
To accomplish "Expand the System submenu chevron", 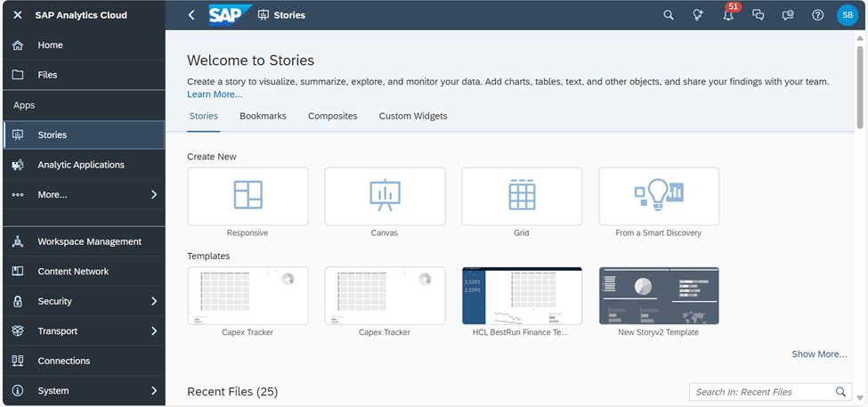I will (154, 390).
